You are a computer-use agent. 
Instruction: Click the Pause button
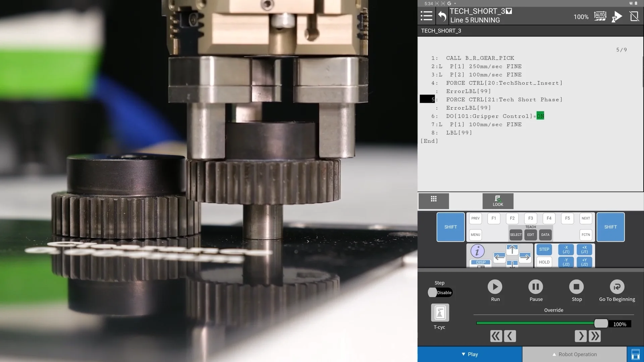click(536, 287)
